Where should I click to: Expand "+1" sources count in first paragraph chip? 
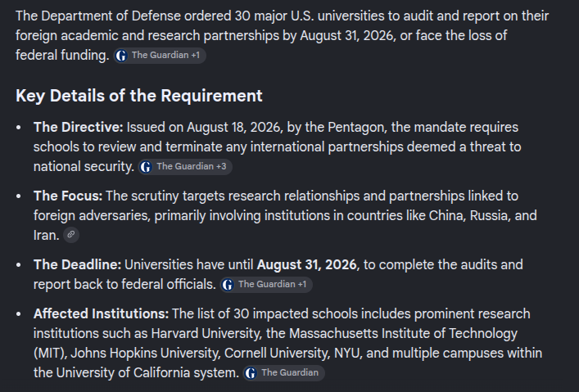coord(196,55)
